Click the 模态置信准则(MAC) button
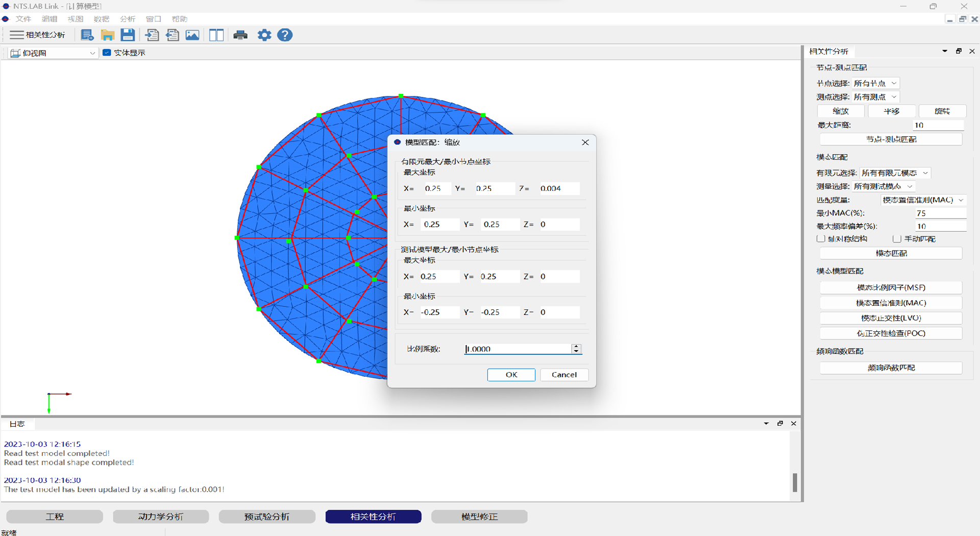This screenshot has width=980, height=536. point(891,303)
